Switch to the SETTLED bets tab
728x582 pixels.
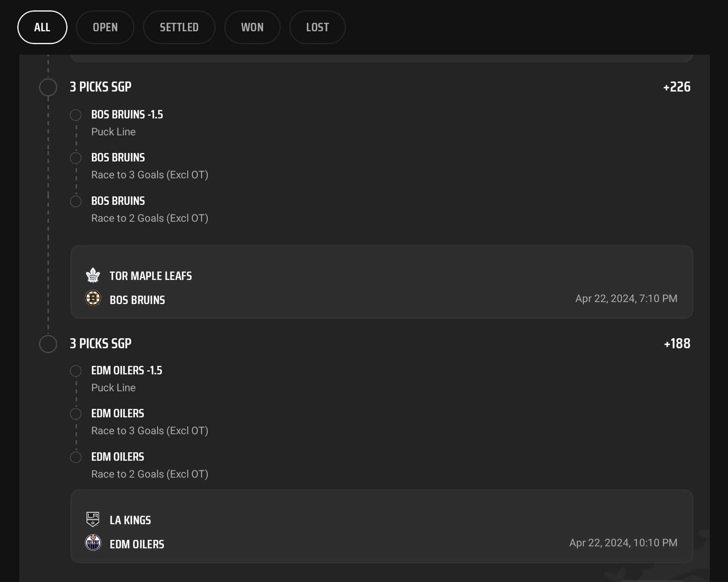179,27
